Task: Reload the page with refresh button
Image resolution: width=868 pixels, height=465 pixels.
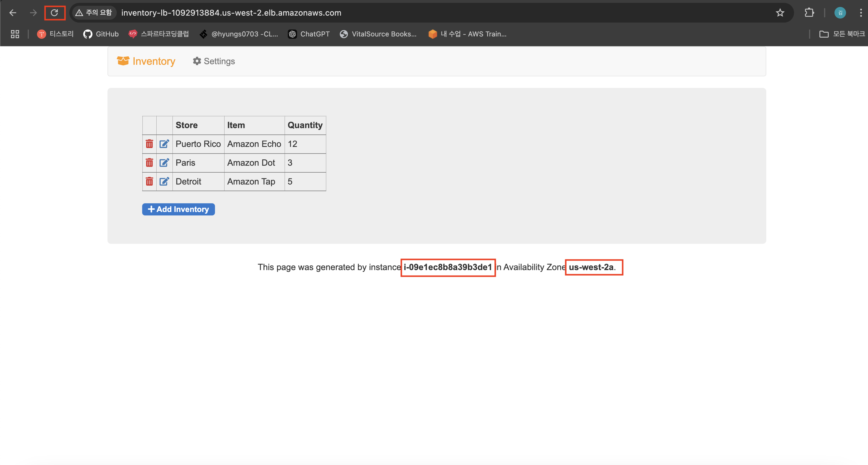Action: click(54, 13)
